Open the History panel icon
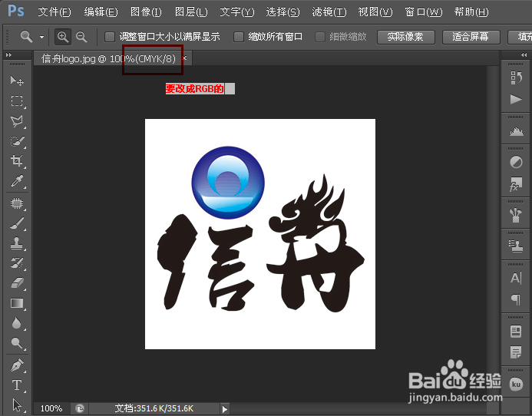This screenshot has width=532, height=416. tap(516, 78)
